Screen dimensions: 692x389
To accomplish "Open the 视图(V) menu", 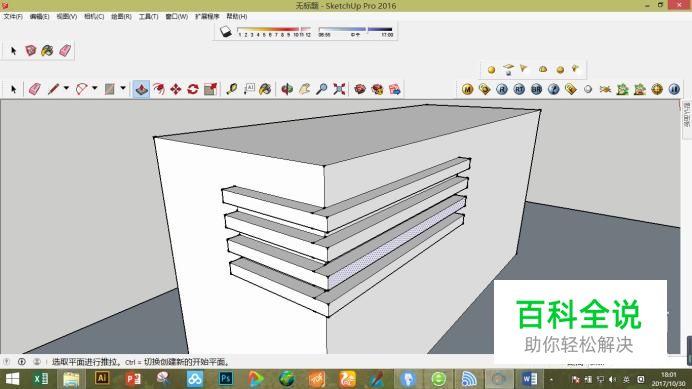I will [x=67, y=16].
